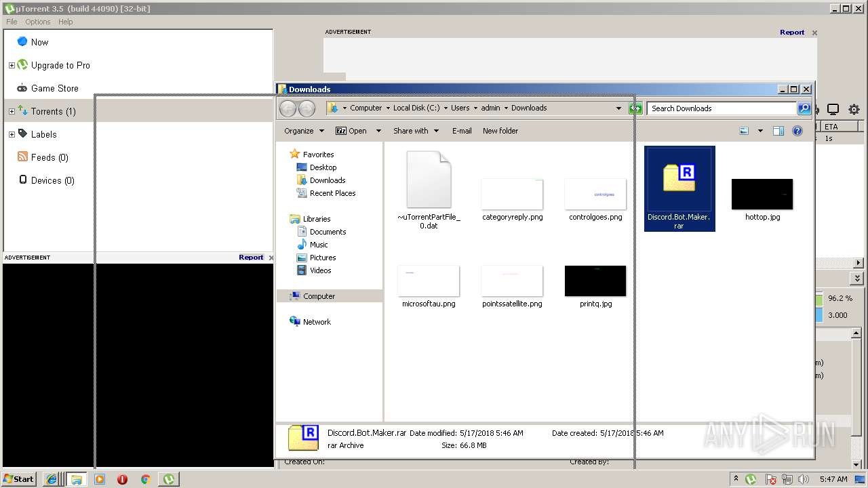Click the search magnifier button
The image size is (868, 488).
coord(804,108)
